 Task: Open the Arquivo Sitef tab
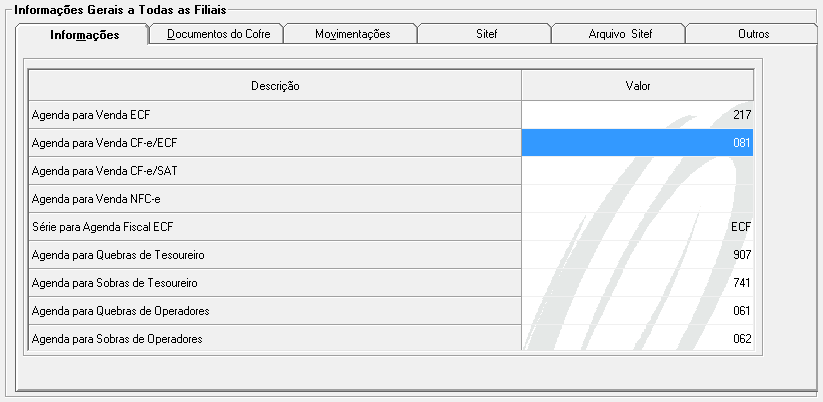tap(618, 34)
